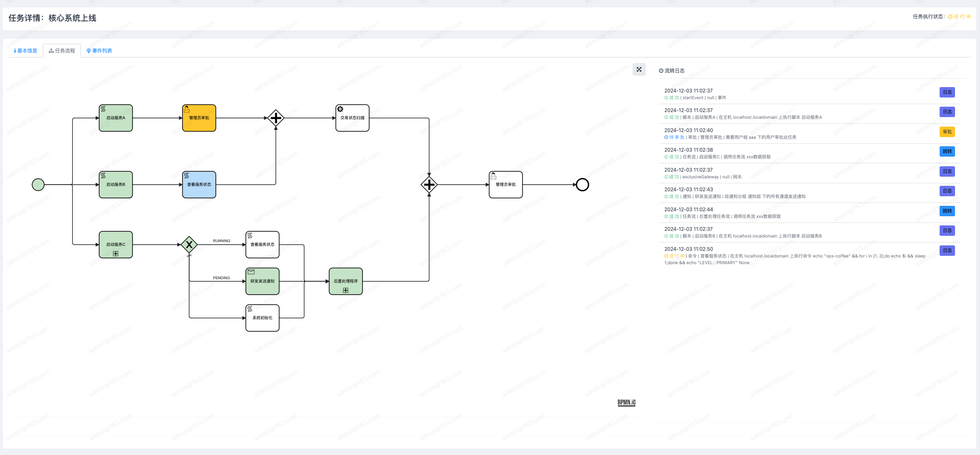Open the 事件列表 tab
The image size is (980, 455).
pyautogui.click(x=99, y=51)
